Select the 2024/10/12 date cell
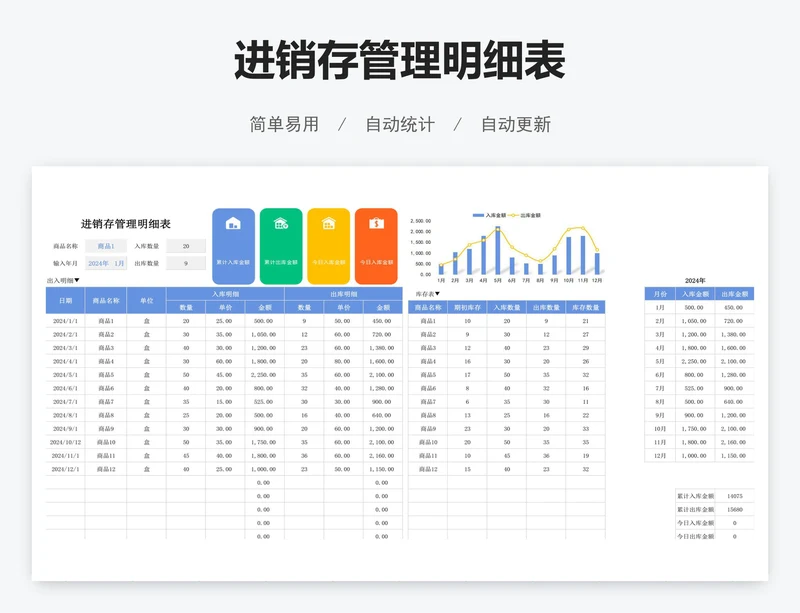The height and width of the screenshot is (613, 800). 65,441
